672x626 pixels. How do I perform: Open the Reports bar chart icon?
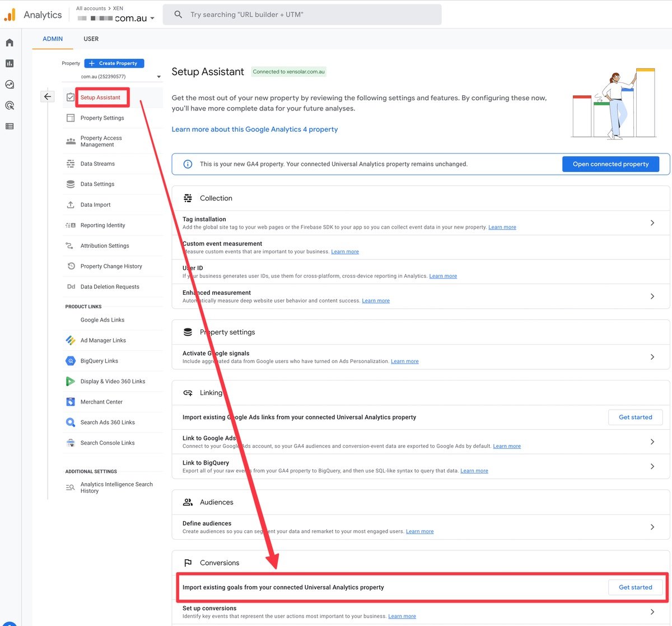10,63
